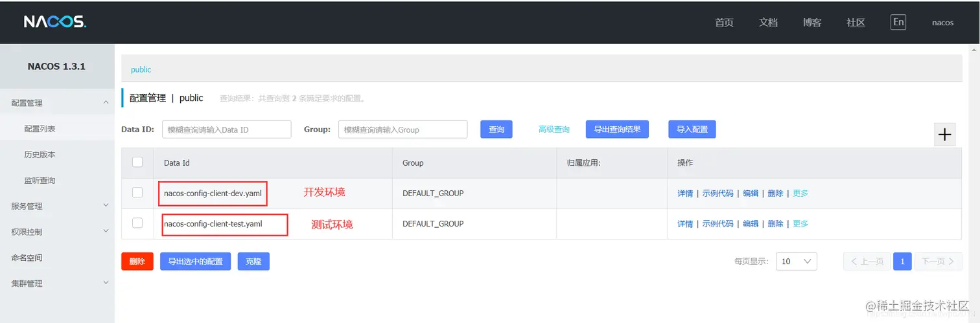The height and width of the screenshot is (323, 980).
Task: Click 编辑 for nacos-config-client-dev.yaml
Action: click(x=751, y=194)
